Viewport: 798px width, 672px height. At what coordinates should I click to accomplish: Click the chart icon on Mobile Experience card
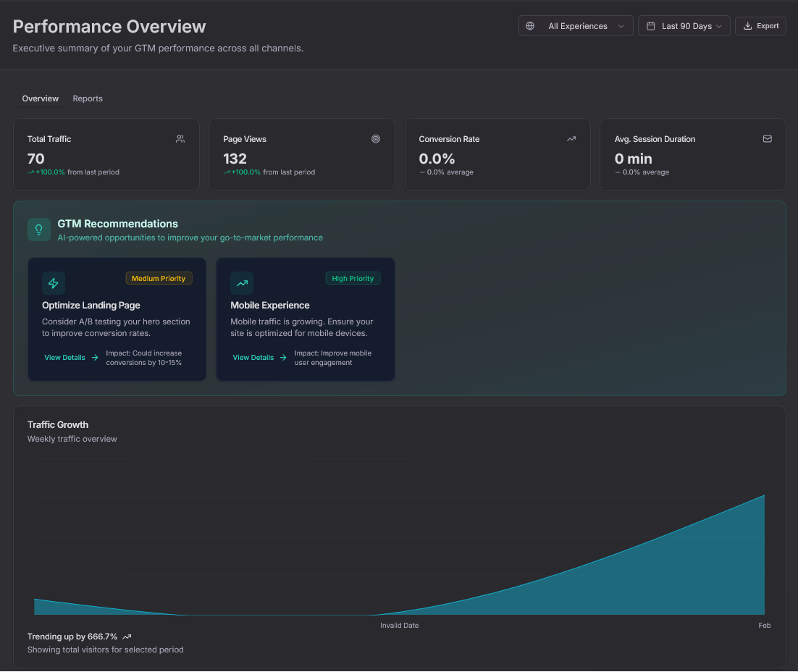242,283
